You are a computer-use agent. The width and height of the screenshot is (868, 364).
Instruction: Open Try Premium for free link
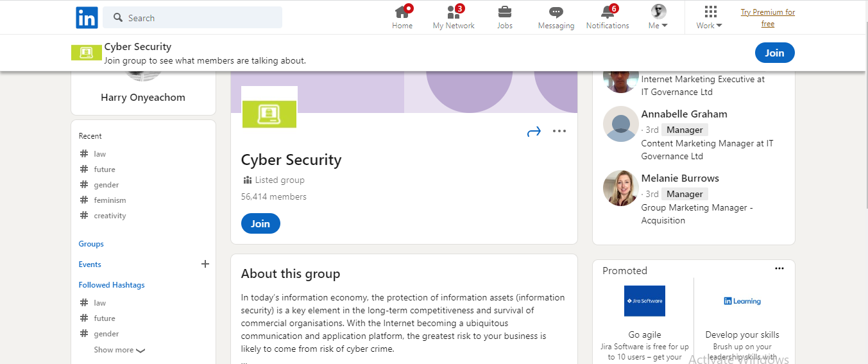(x=768, y=18)
